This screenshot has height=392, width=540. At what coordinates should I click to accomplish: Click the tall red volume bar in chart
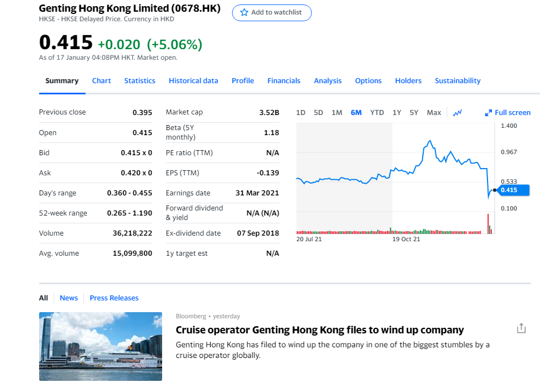[x=488, y=224]
